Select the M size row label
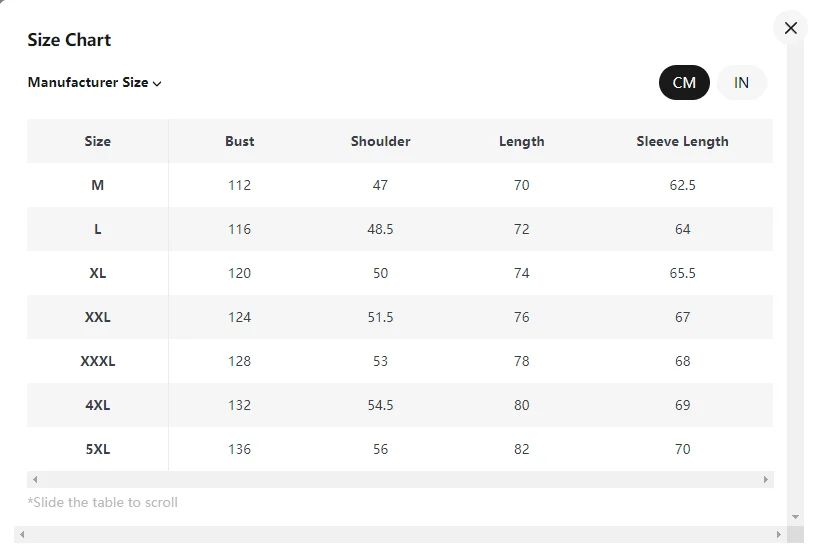813x551 pixels. pyautogui.click(x=97, y=185)
